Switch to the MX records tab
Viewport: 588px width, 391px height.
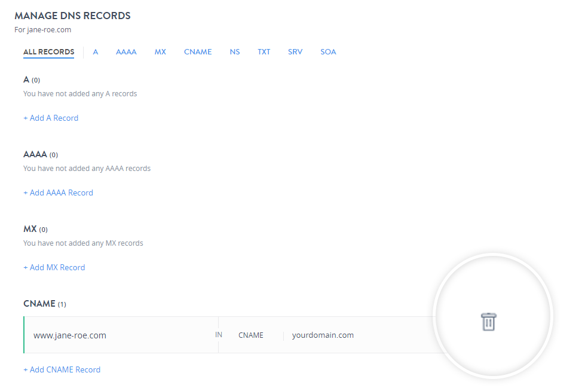click(x=160, y=52)
